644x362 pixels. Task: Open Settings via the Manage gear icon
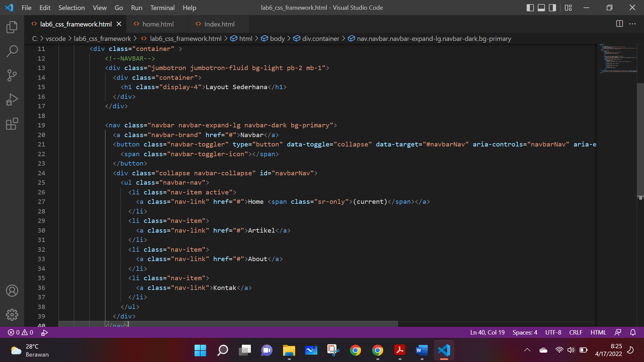(x=12, y=315)
